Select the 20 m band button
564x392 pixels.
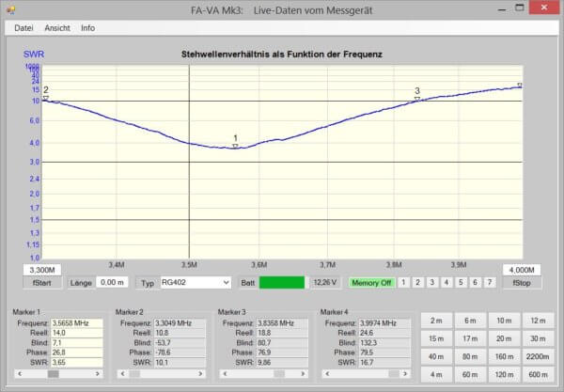coord(504,338)
